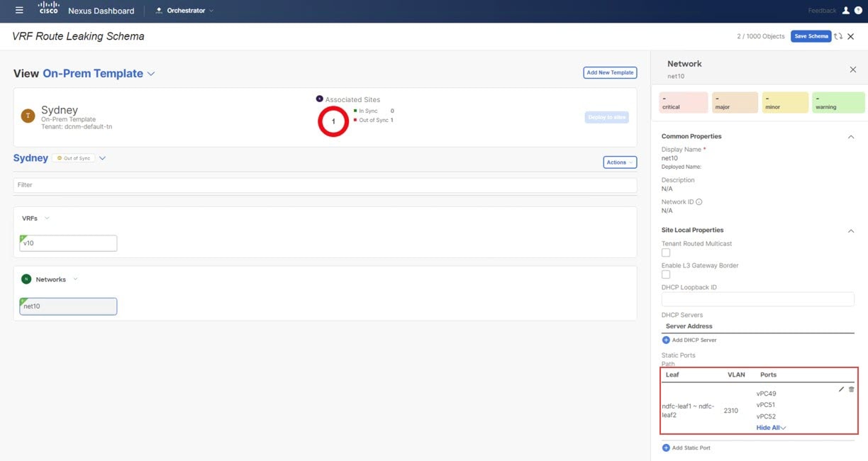Click the ndfc-leaf1 ~ ndfc-leaf2 leaf entry
The height and width of the screenshot is (461, 868).
pyautogui.click(x=687, y=411)
